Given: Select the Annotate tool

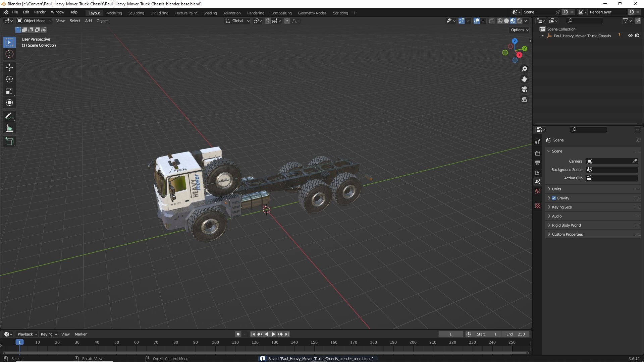Looking at the screenshot, I should (x=9, y=116).
